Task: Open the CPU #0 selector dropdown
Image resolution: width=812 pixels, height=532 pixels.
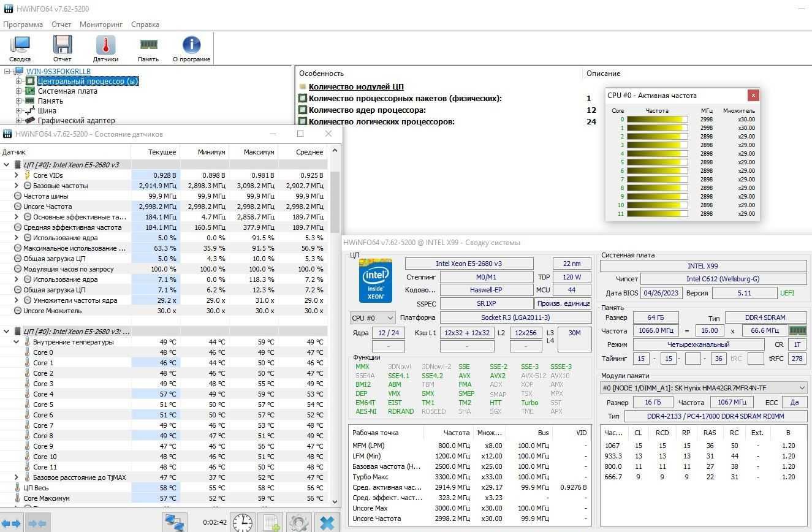Action: [373, 318]
